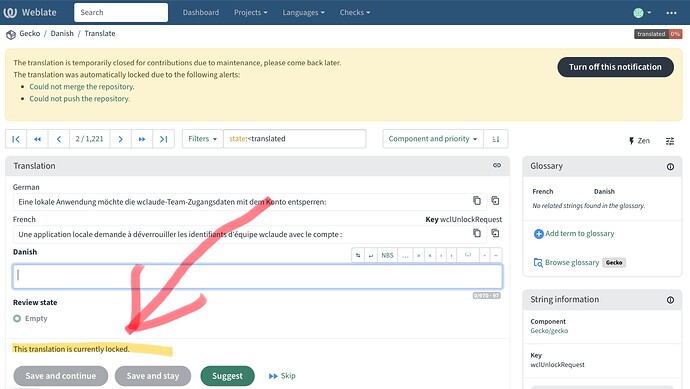The image size is (690, 389).
Task: Insert ellipsis character
Action: tap(405, 255)
